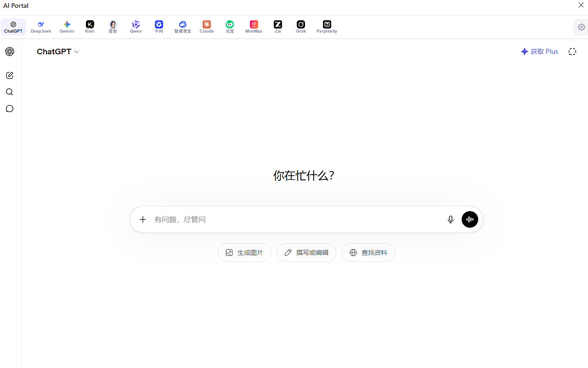Activate the microphone dictation icon
This screenshot has height=368, width=588.
click(451, 219)
